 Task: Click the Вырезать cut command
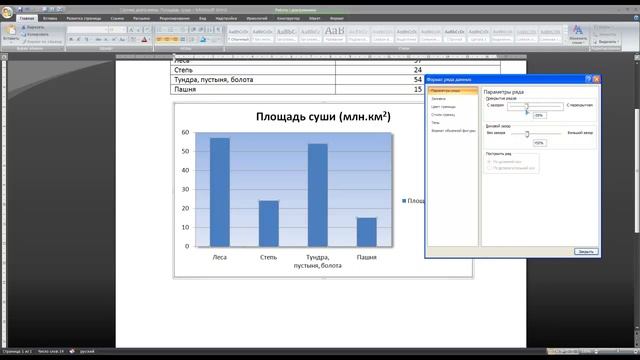(x=33, y=27)
